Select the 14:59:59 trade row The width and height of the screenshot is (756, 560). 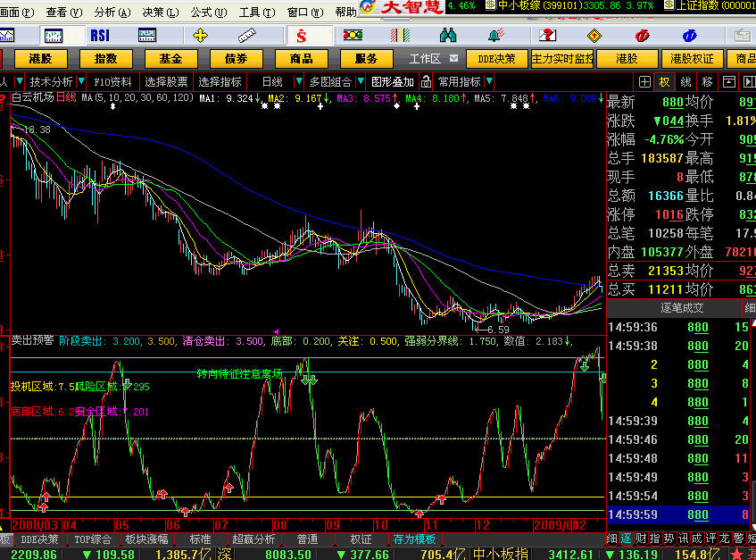678,514
